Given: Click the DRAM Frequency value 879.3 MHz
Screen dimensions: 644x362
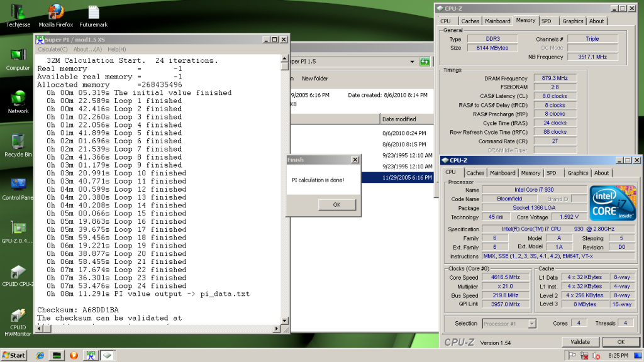Looking at the screenshot, I should tap(555, 78).
